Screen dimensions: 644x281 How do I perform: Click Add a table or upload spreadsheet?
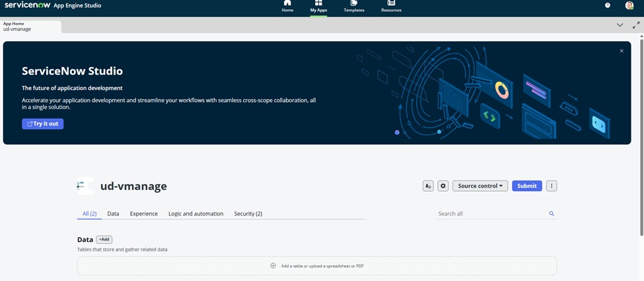pyautogui.click(x=317, y=266)
